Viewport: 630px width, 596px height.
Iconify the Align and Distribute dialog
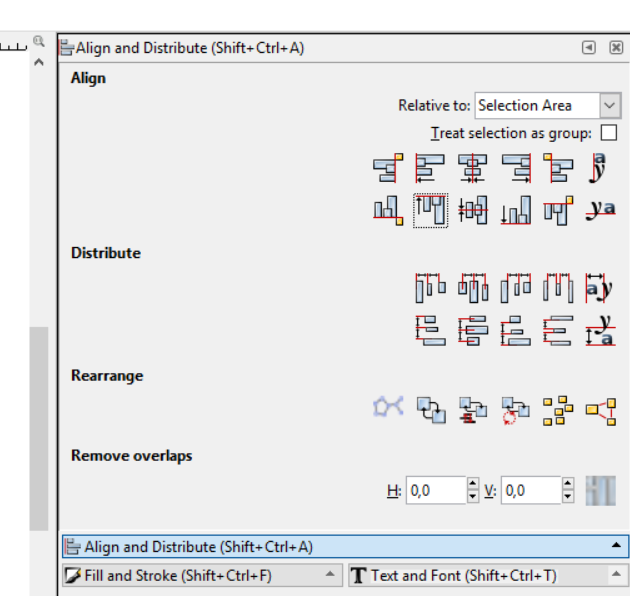click(x=589, y=47)
